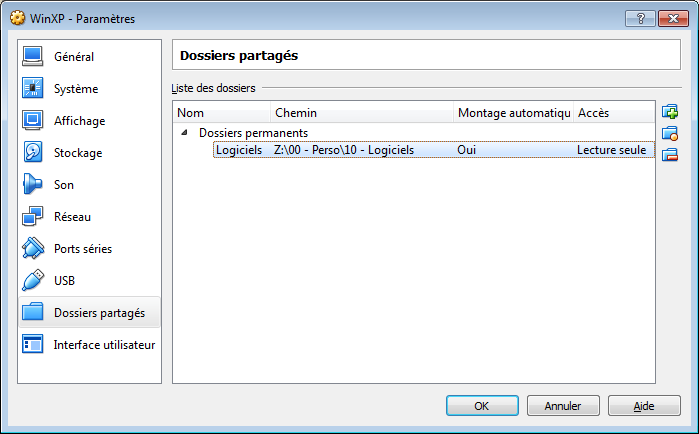699x434 pixels.
Task: Open the Général settings section
Action: coord(73,57)
